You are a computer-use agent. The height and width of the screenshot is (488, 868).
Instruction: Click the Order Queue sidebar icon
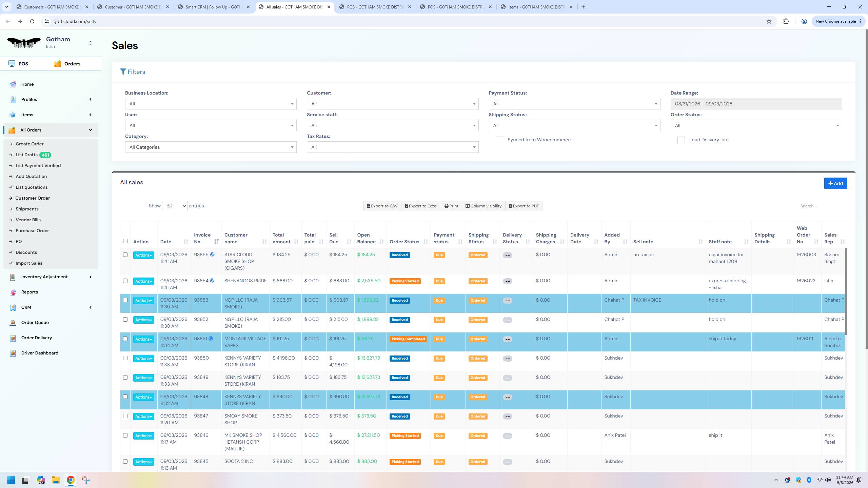(13, 323)
